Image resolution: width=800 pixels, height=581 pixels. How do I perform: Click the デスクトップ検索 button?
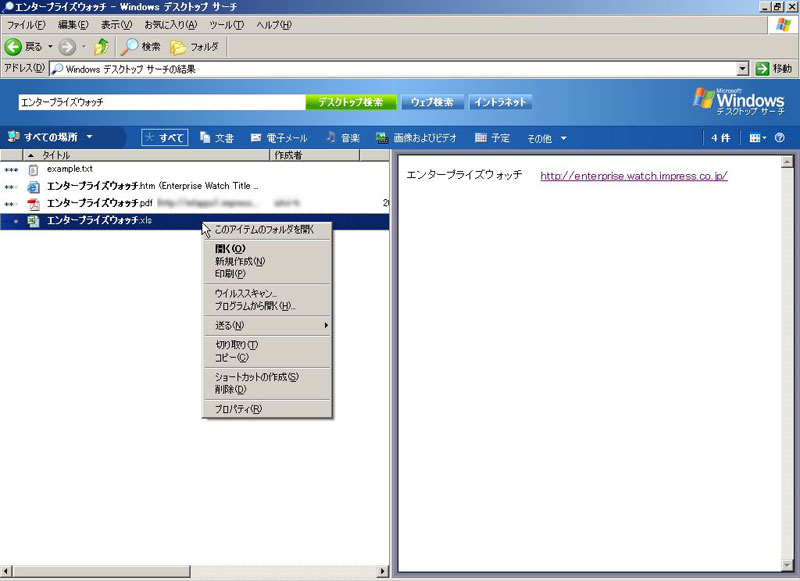tap(351, 102)
